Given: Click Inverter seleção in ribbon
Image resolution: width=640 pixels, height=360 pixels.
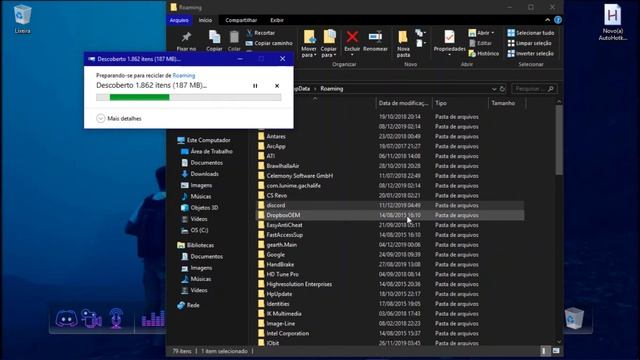Looking at the screenshot, I should [531, 53].
